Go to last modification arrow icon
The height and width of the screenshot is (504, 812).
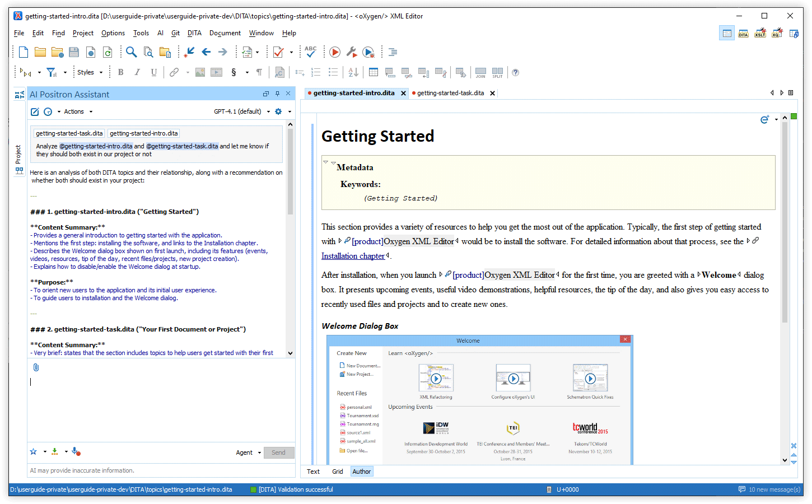pyautogui.click(x=189, y=52)
